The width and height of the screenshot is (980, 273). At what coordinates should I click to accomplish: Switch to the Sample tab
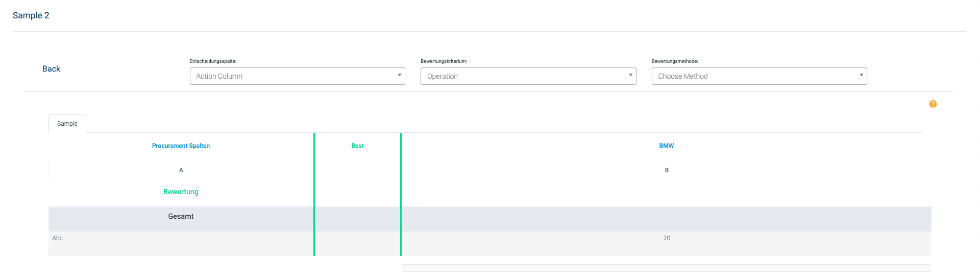pyautogui.click(x=67, y=124)
